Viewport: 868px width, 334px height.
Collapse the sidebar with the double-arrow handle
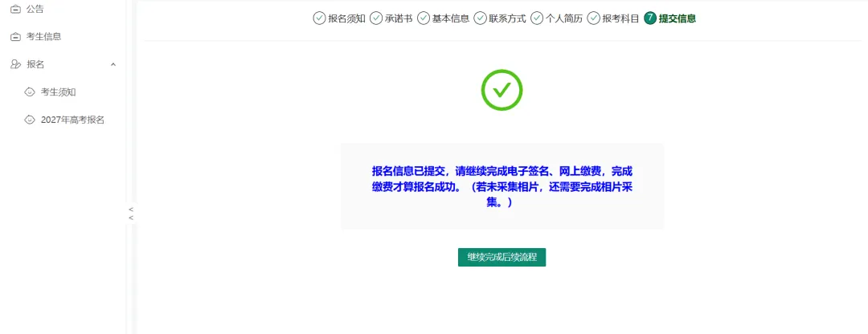[x=131, y=214]
